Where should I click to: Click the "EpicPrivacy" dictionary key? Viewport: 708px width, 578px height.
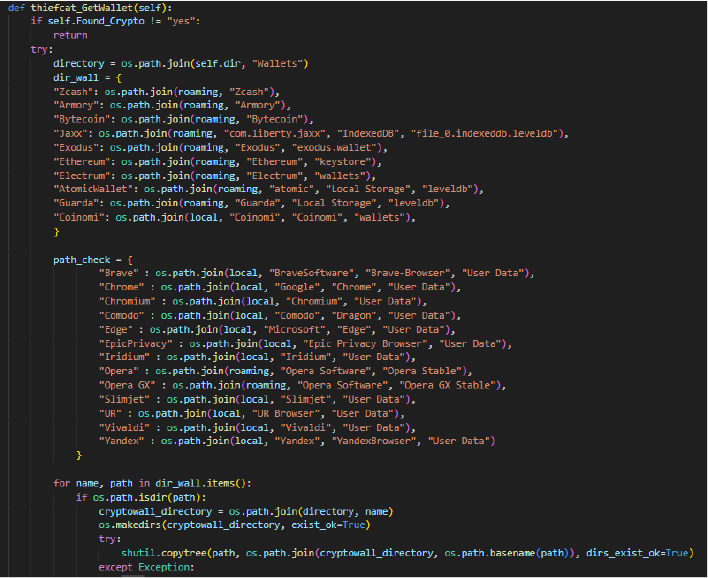pos(135,344)
